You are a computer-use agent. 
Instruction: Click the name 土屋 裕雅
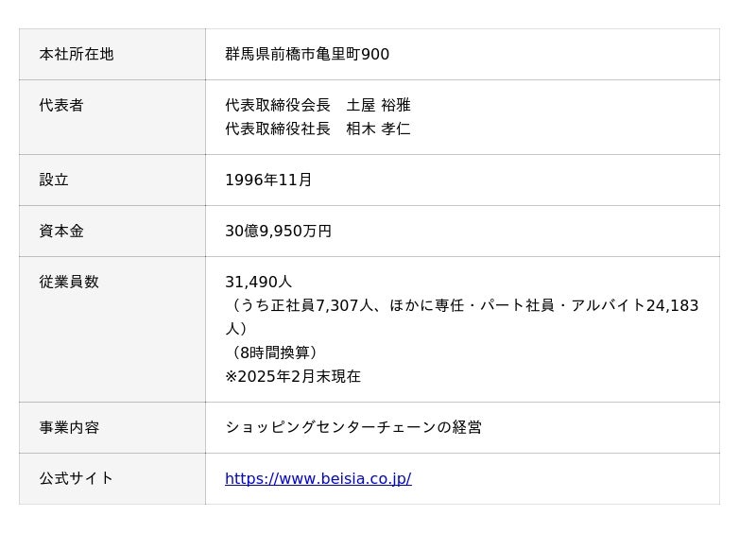[379, 105]
